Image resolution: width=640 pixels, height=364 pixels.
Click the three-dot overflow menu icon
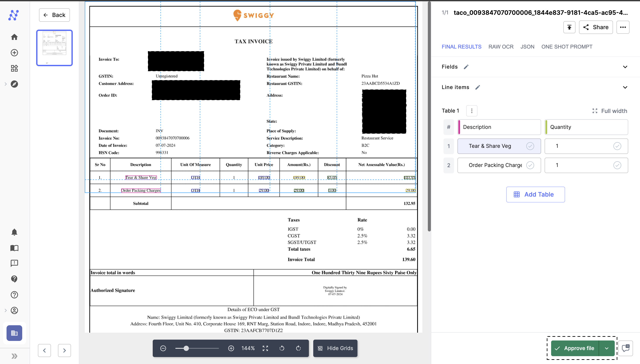[x=623, y=28]
